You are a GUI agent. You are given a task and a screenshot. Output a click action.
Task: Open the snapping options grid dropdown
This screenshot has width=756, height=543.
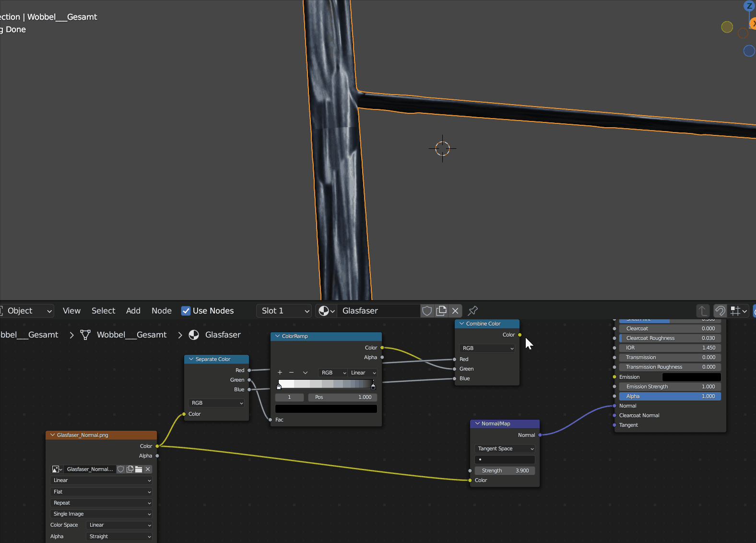tap(739, 311)
